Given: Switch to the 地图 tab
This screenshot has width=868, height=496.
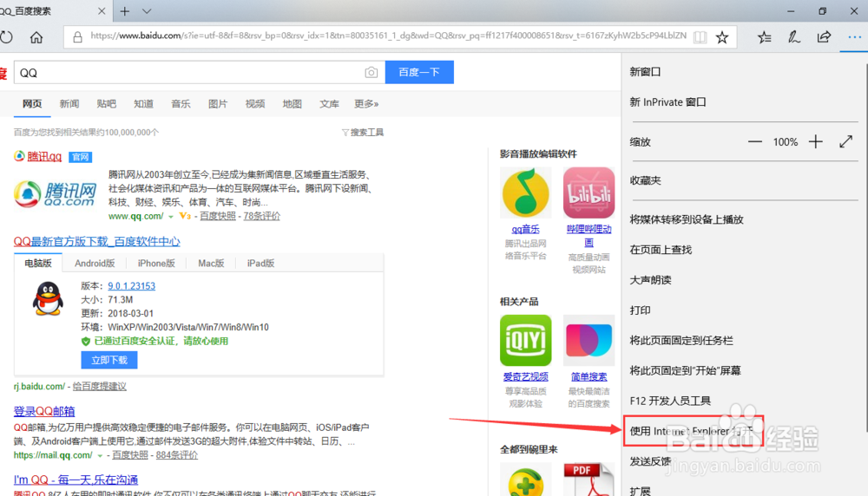Looking at the screenshot, I should [x=292, y=104].
